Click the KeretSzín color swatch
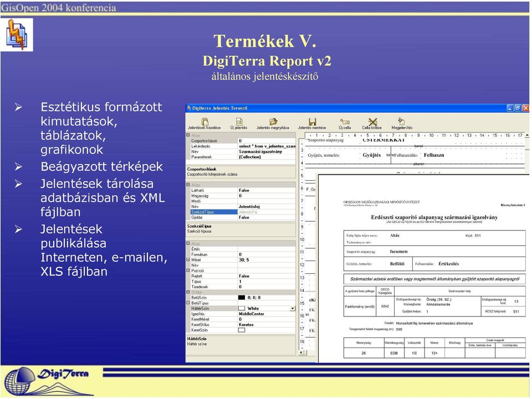 (x=242, y=330)
